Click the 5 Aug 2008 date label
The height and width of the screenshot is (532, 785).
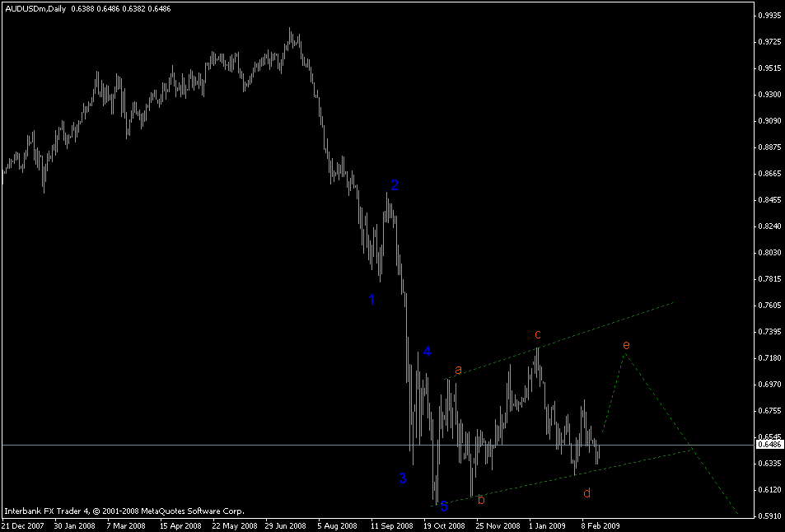339,526
